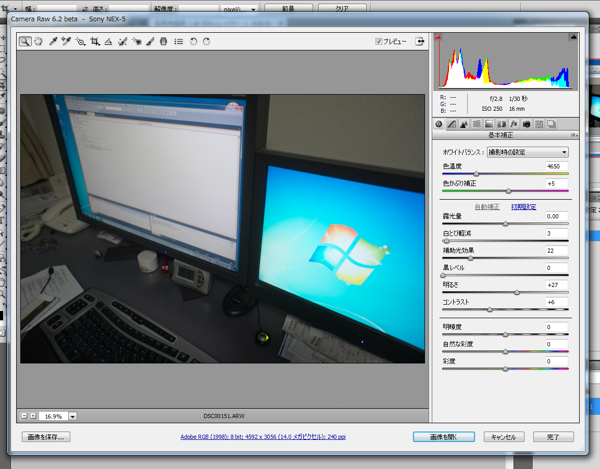
Task: Select the Targeted Adjustment tool
Action: click(80, 41)
